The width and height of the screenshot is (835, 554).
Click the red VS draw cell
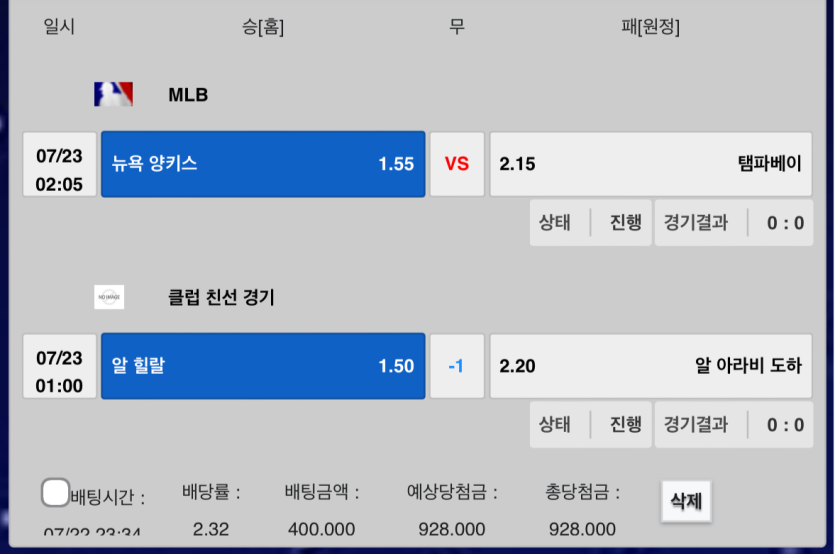(x=457, y=164)
